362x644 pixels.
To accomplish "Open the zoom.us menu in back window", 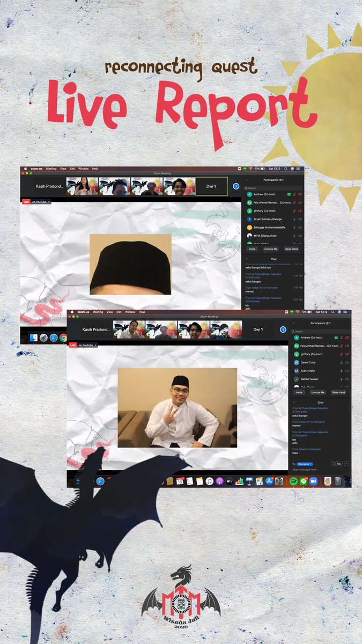I will [36, 169].
